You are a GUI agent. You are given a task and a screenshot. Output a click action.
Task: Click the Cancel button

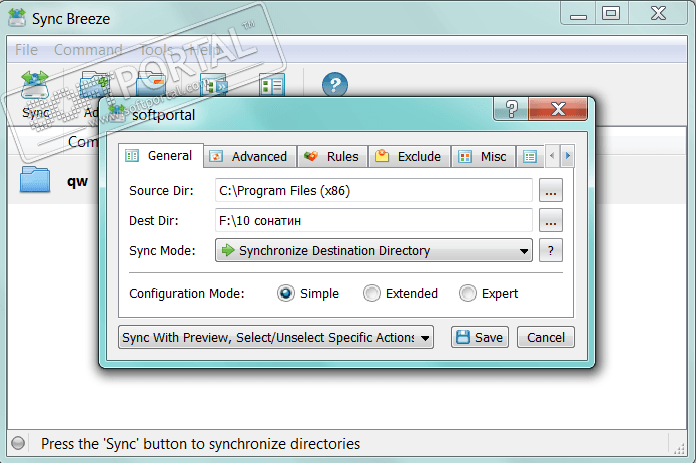point(546,337)
